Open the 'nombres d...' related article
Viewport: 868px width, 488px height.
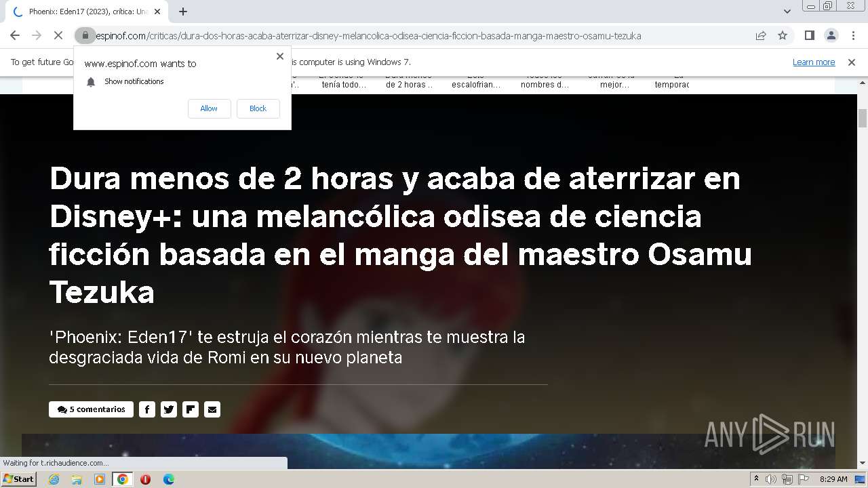(545, 84)
